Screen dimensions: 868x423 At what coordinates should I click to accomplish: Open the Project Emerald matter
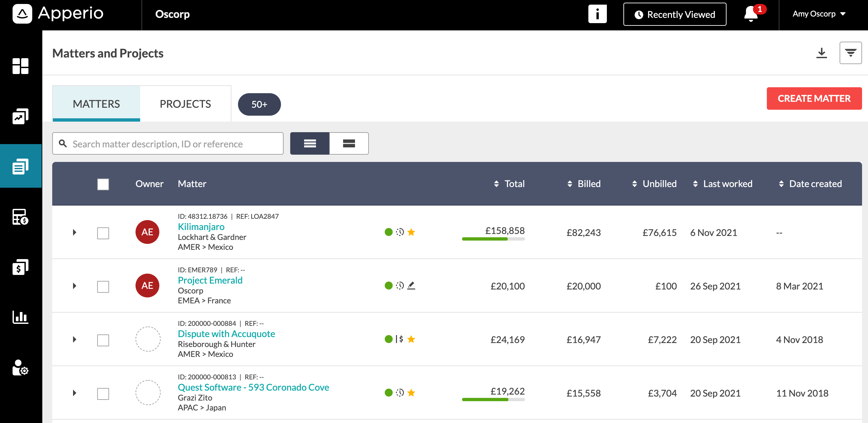click(210, 280)
